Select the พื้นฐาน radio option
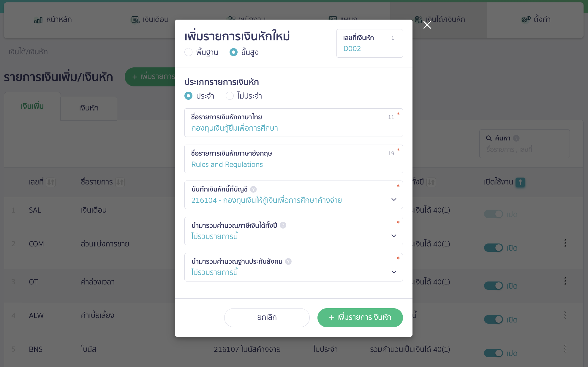Image resolution: width=588 pixels, height=367 pixels. [188, 52]
